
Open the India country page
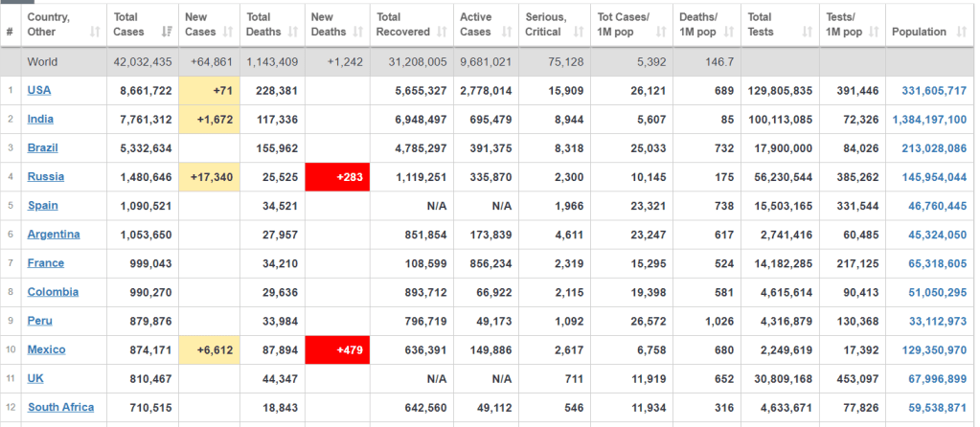42,119
